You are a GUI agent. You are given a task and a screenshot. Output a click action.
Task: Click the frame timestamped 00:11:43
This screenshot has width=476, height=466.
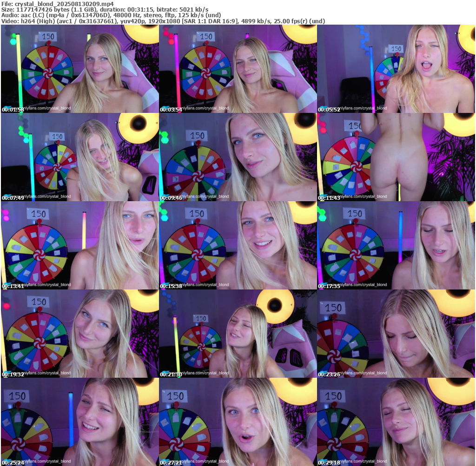396,157
